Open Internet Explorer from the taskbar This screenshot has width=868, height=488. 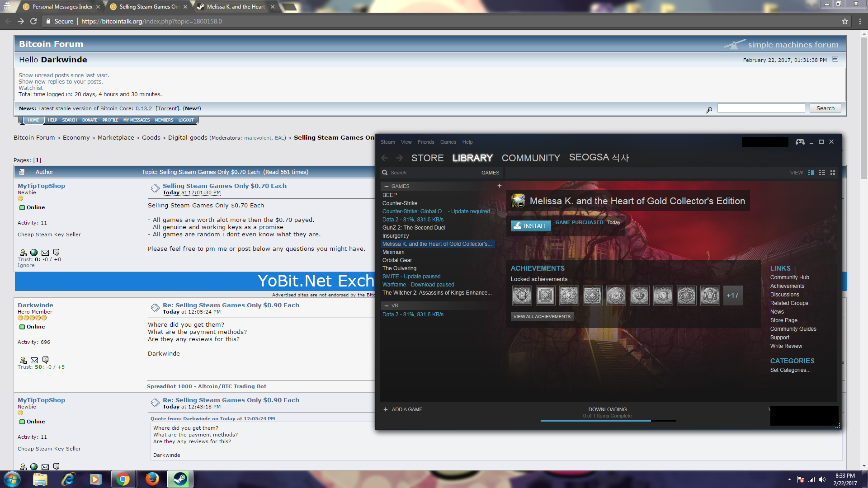coord(68,479)
